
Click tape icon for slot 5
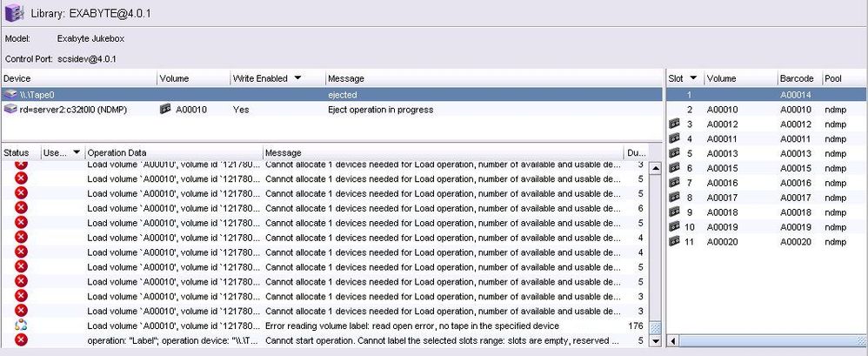[674, 153]
